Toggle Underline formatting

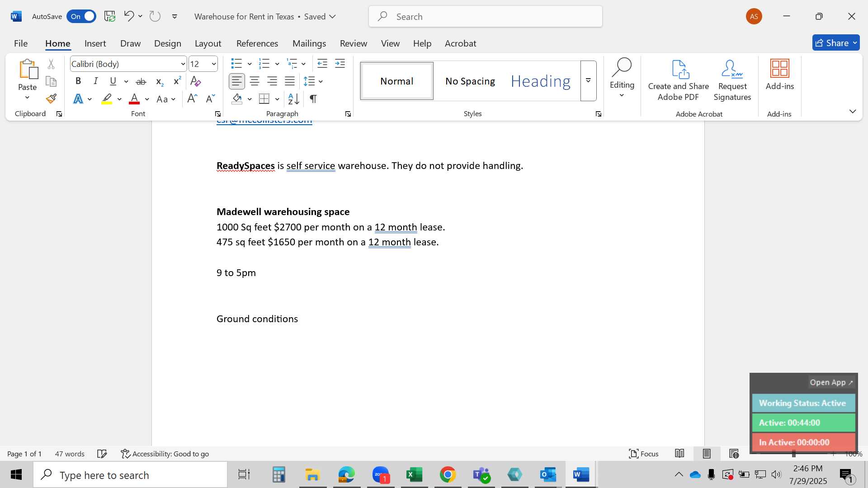pyautogui.click(x=113, y=81)
